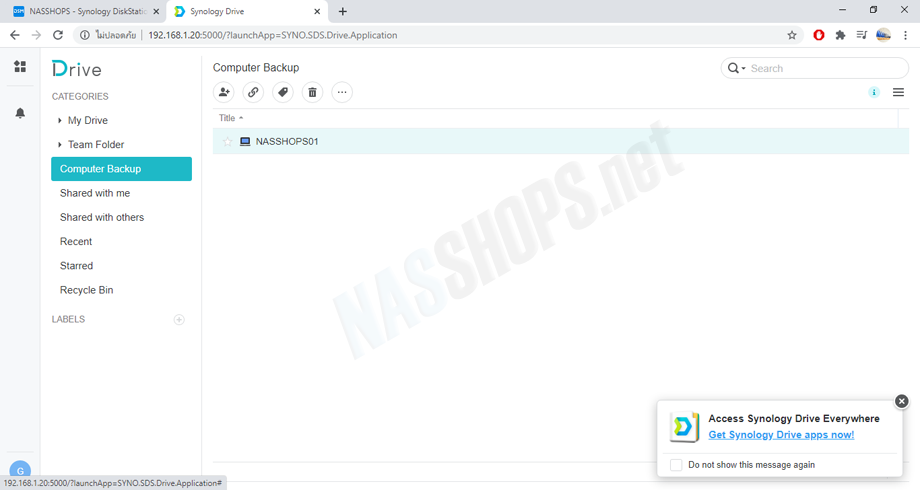Switch display mode with list view icon
This screenshot has width=920, height=490.
pos(898,92)
